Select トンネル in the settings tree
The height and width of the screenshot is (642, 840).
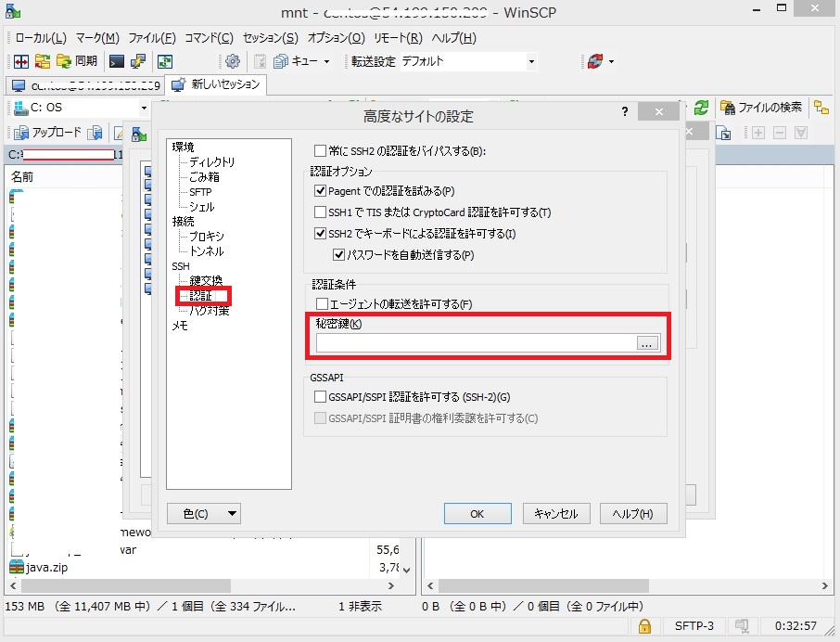pos(206,251)
